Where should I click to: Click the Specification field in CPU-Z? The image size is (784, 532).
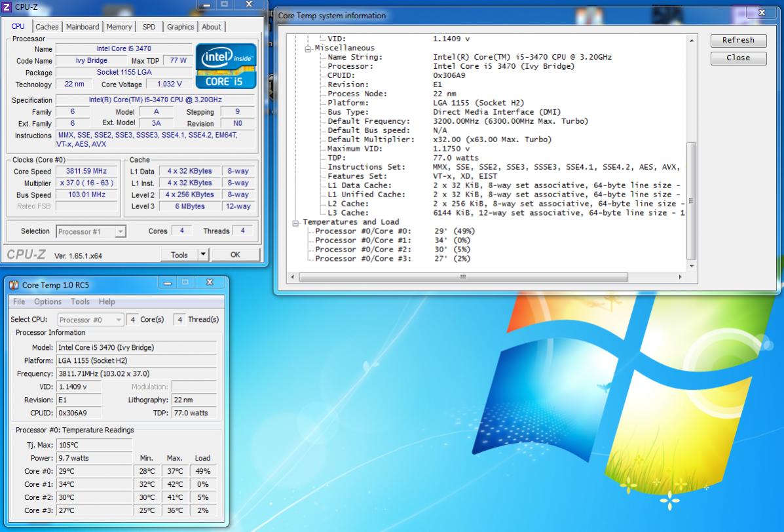tap(155, 100)
